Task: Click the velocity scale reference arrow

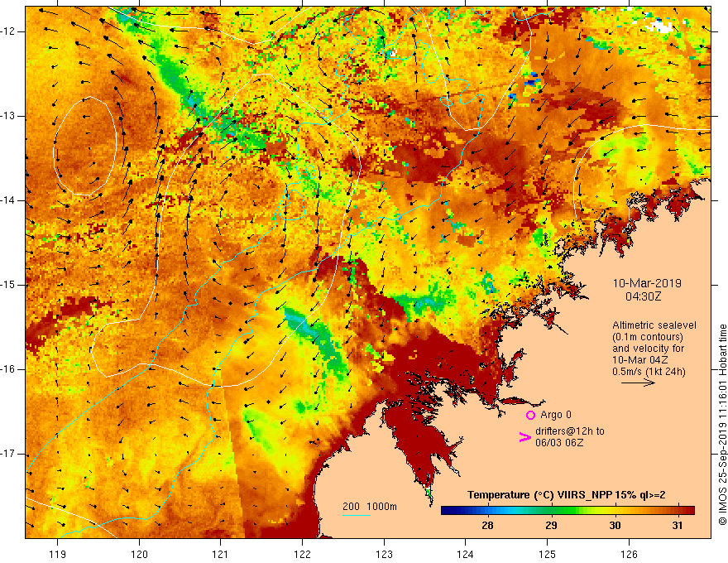Action: click(639, 383)
